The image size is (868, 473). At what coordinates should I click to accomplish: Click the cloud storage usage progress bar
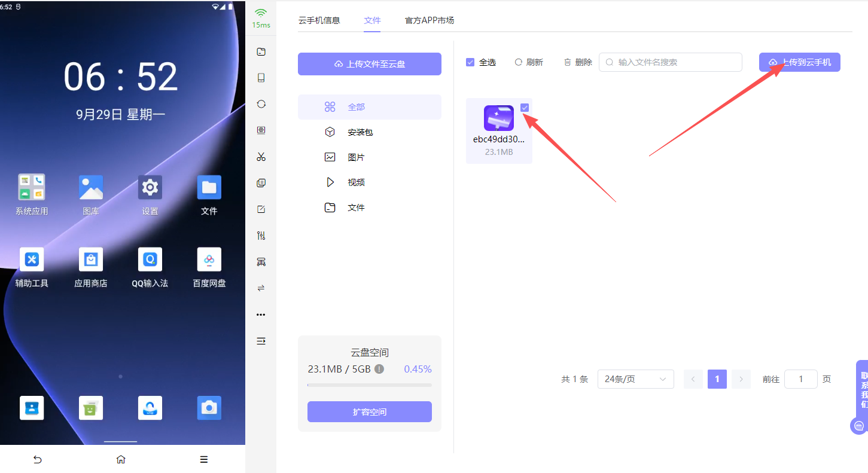tap(370, 385)
